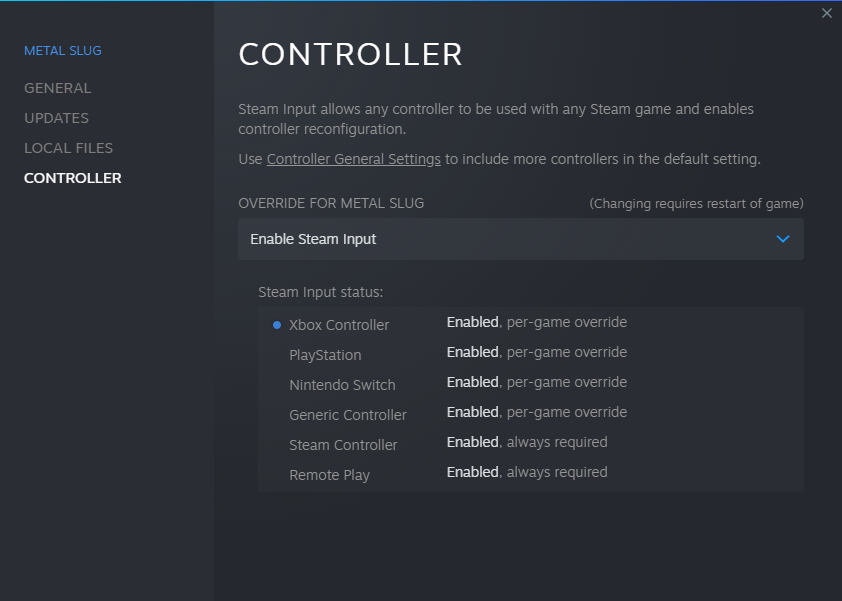Expand the dropdown chevron arrow
Image resolution: width=842 pixels, height=601 pixels.
tap(783, 239)
